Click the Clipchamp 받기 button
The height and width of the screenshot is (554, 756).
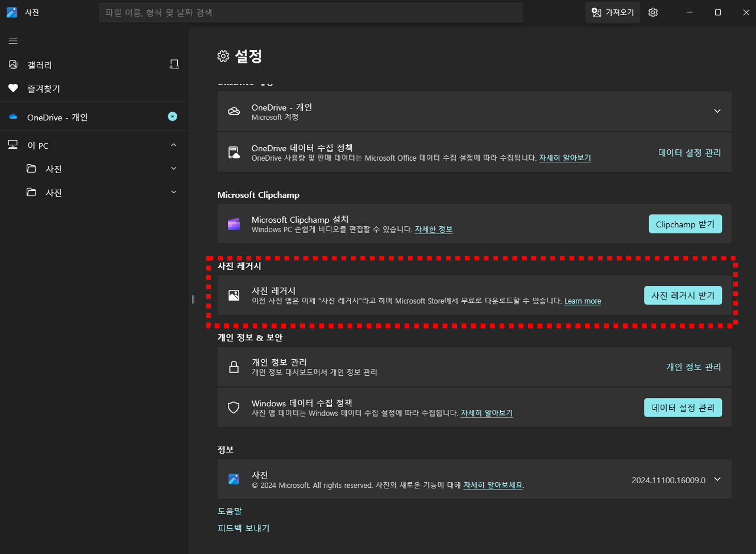click(685, 224)
